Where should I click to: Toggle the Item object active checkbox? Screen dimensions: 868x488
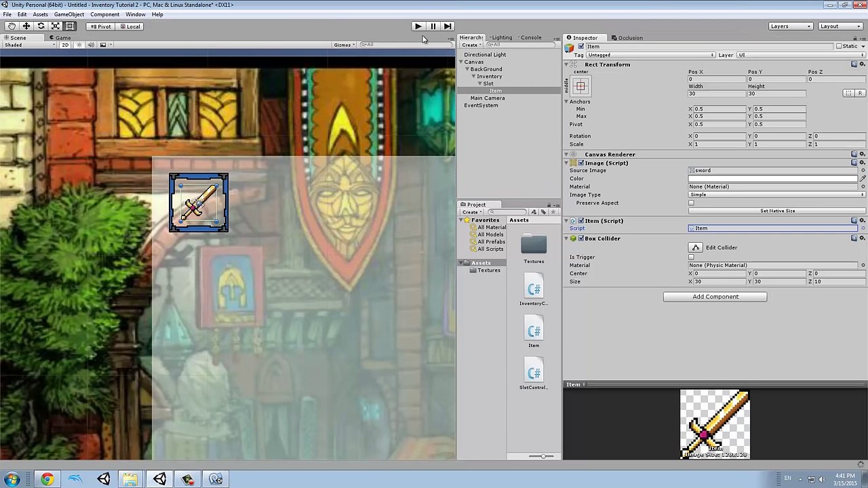click(x=581, y=46)
